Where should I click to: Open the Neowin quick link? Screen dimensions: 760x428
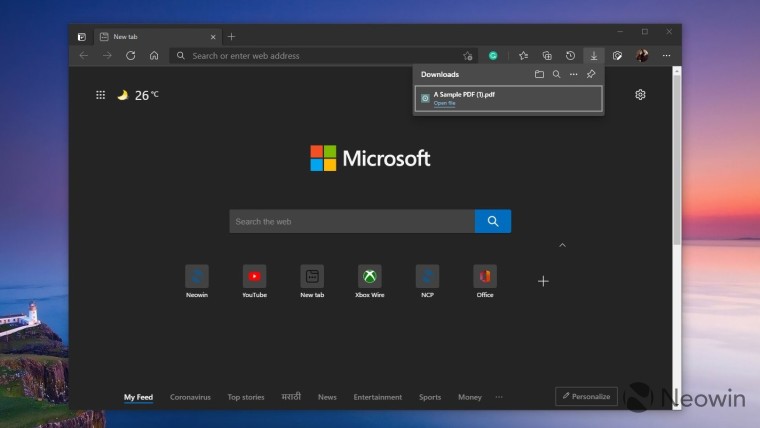point(197,281)
